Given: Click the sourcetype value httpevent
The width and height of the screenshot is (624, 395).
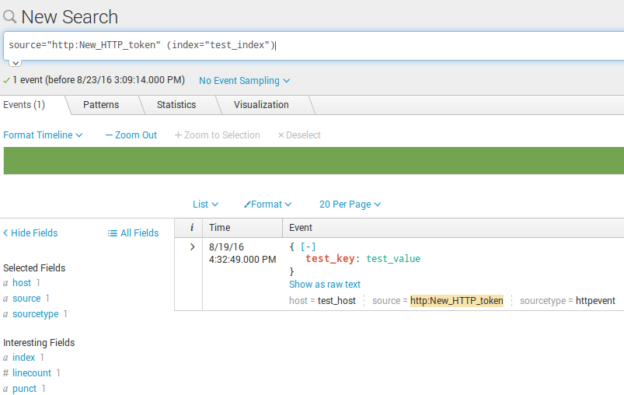Looking at the screenshot, I should (x=595, y=301).
